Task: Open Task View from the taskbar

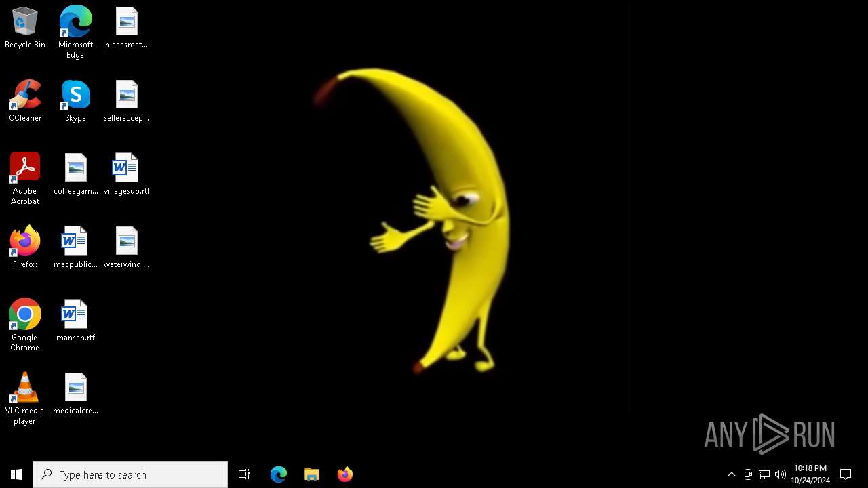Action: [x=244, y=474]
